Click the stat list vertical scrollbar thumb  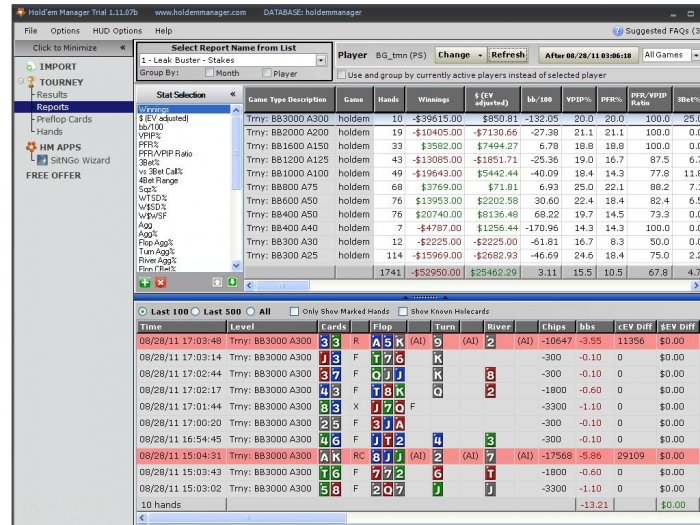point(236,152)
